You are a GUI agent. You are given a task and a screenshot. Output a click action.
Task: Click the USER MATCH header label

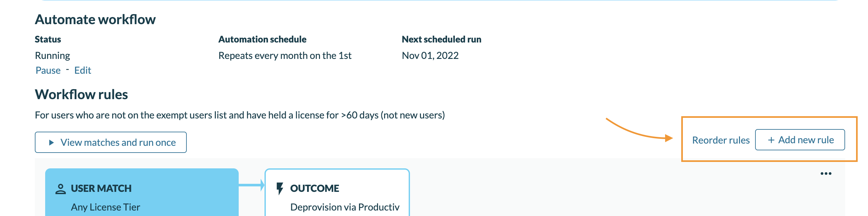pyautogui.click(x=101, y=188)
